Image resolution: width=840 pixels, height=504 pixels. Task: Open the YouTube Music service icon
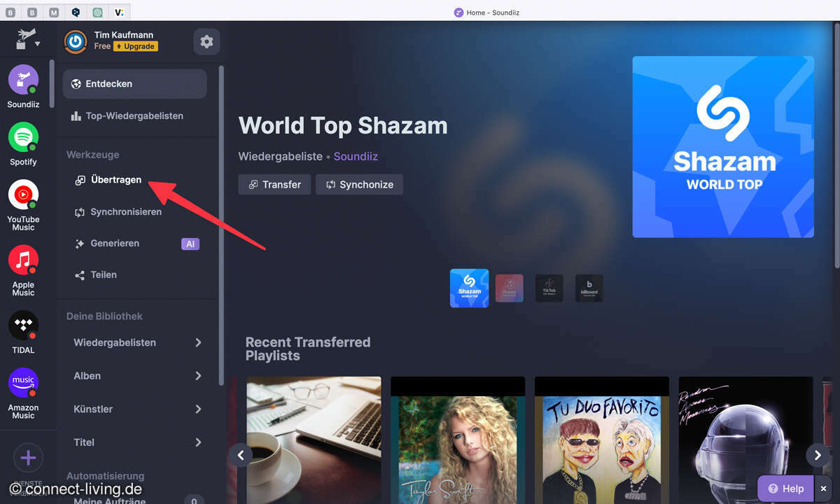pyautogui.click(x=23, y=195)
